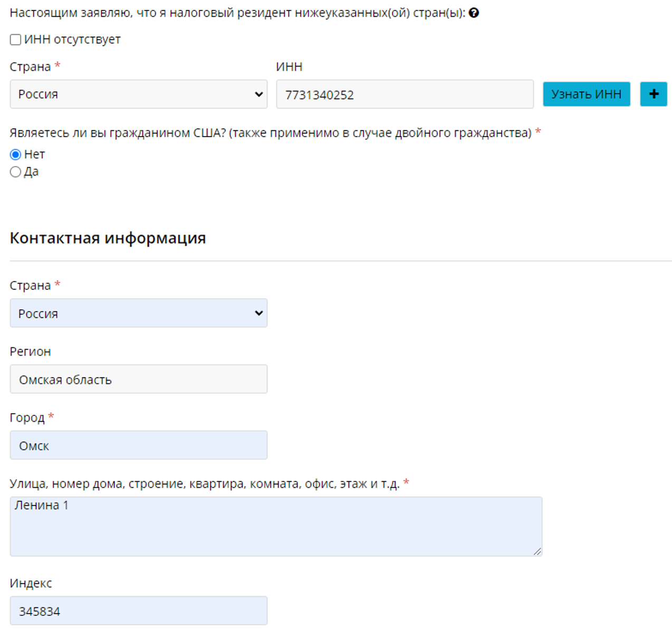The image size is (672, 631).
Task: Click the street address textarea Ленина 1
Action: pos(276,526)
